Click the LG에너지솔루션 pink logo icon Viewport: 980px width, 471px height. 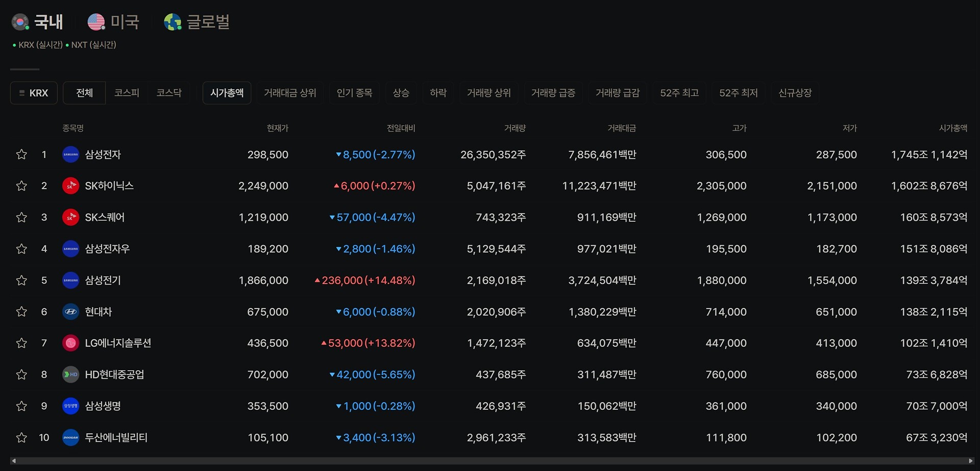tap(70, 343)
